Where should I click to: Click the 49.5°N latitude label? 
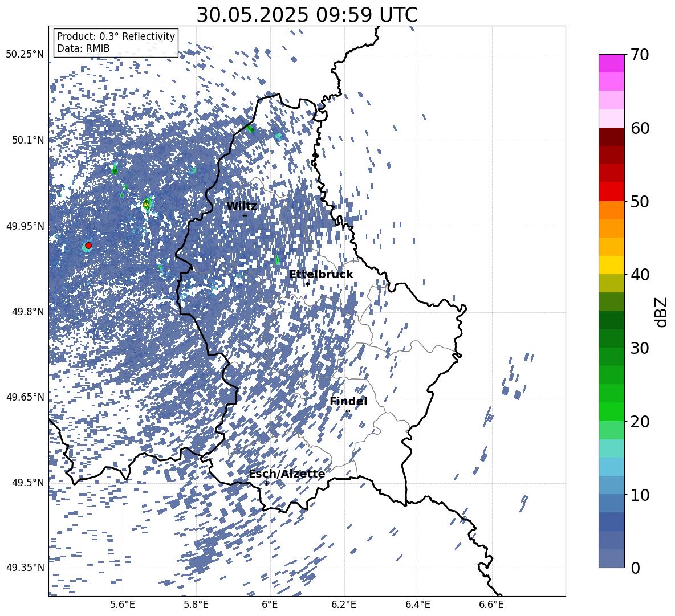coord(27,482)
